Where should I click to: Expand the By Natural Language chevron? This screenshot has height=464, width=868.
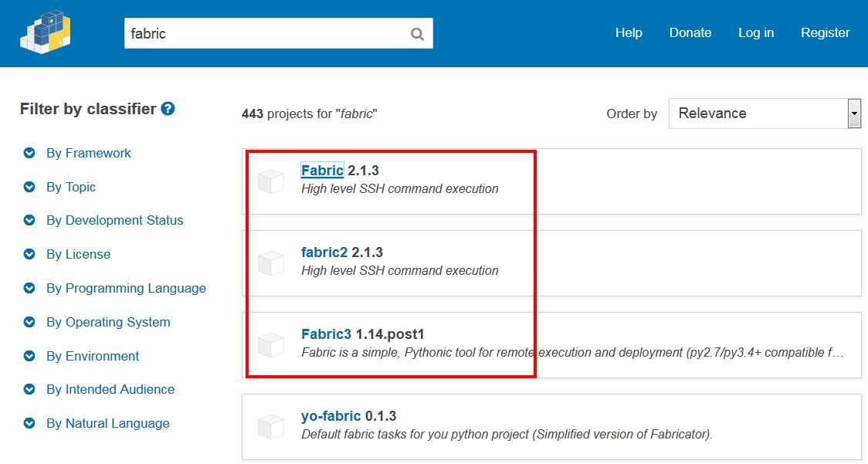coord(29,424)
